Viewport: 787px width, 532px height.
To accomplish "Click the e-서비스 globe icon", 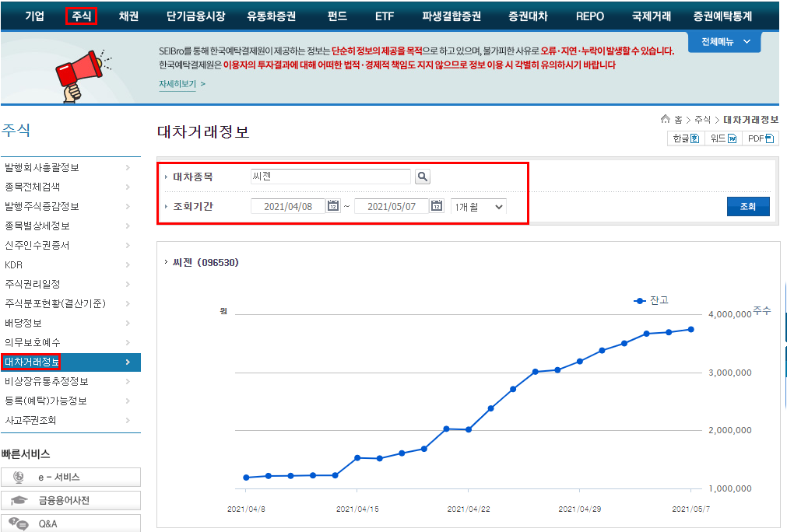I will pyautogui.click(x=19, y=477).
